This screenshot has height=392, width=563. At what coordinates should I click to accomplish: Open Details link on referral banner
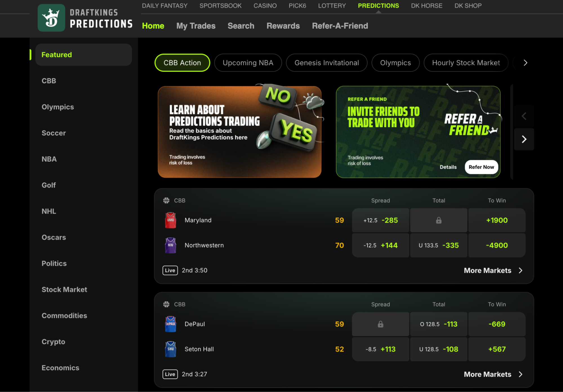pos(448,167)
